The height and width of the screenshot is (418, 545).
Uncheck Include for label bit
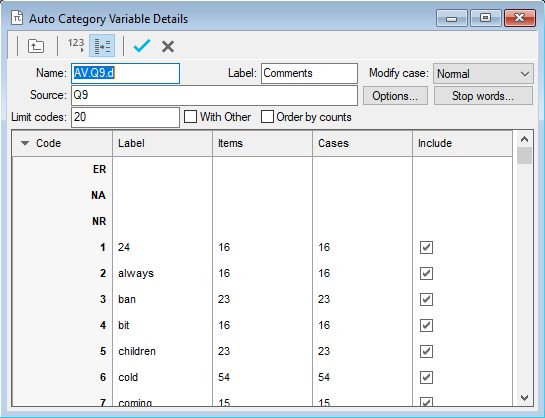[x=426, y=326]
